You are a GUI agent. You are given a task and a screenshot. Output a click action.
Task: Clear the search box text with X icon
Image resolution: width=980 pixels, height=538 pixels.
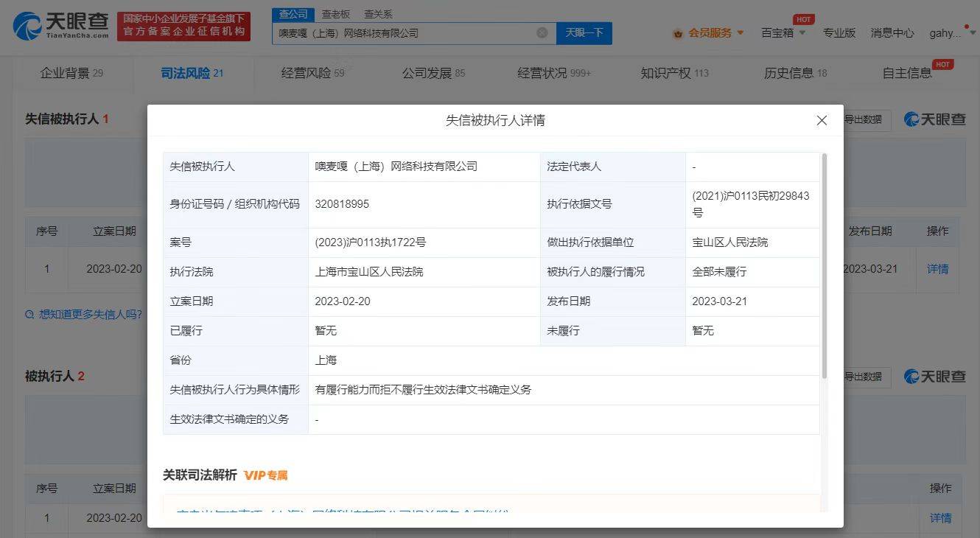pos(542,32)
